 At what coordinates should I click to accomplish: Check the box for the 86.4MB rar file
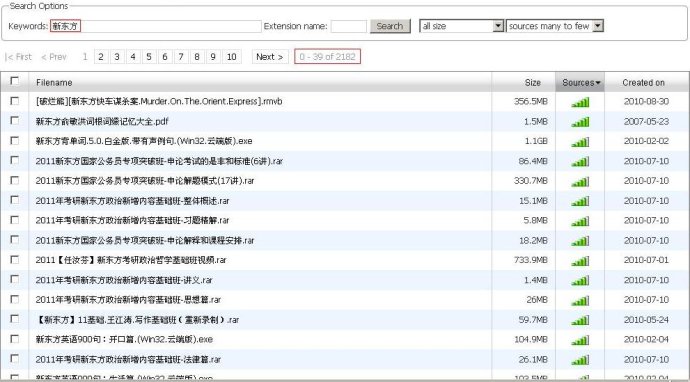[x=15, y=160]
